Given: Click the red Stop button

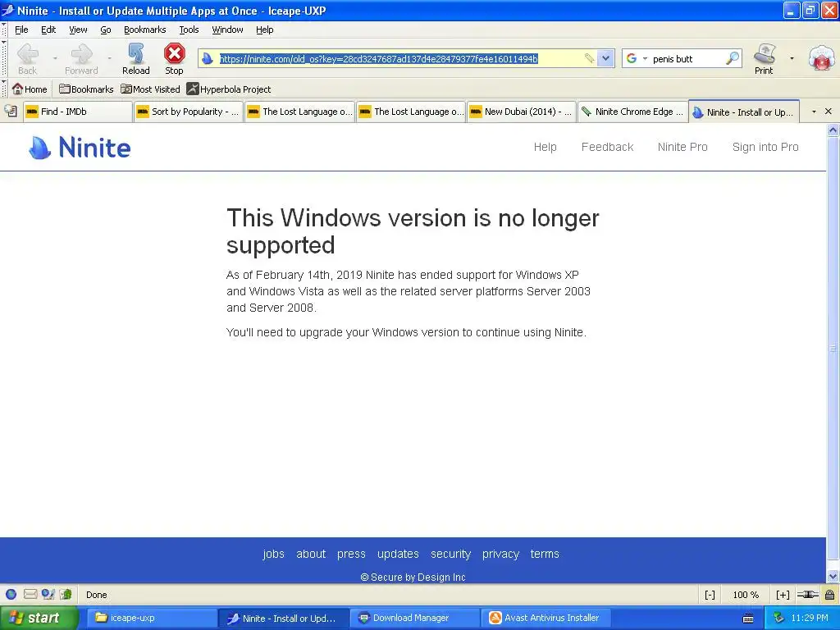Looking at the screenshot, I should click(174, 59).
